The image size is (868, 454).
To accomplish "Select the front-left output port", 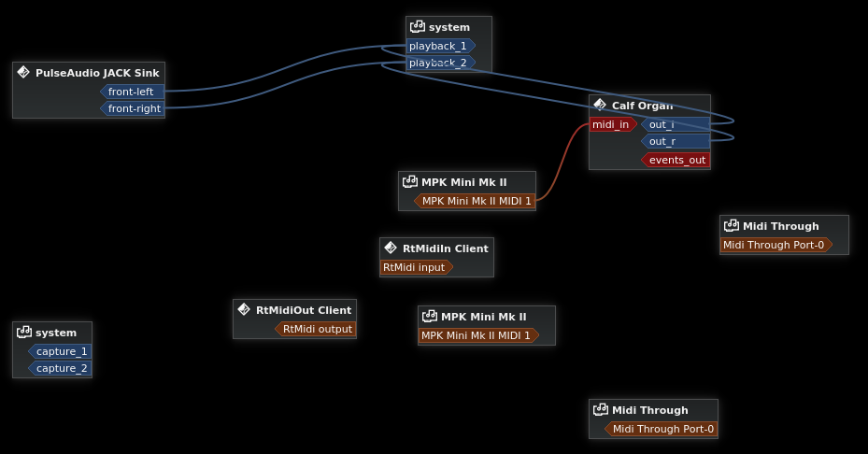I will [133, 92].
